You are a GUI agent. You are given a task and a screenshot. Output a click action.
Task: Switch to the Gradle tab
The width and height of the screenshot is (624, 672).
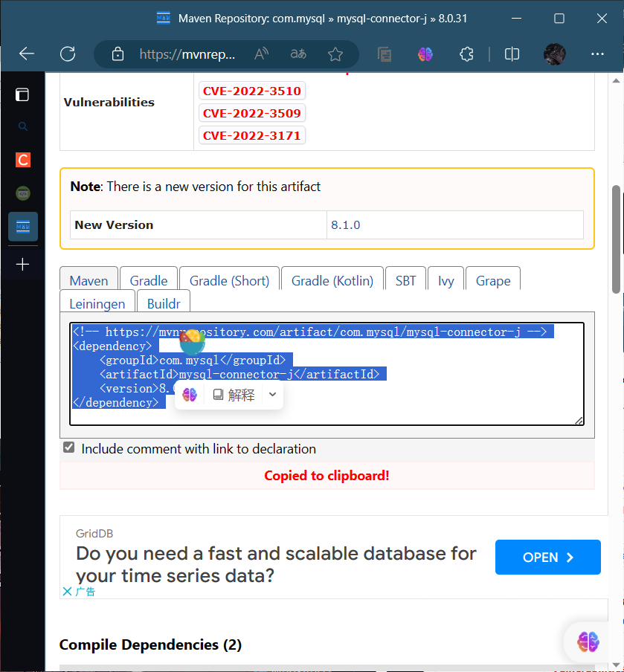tap(149, 281)
